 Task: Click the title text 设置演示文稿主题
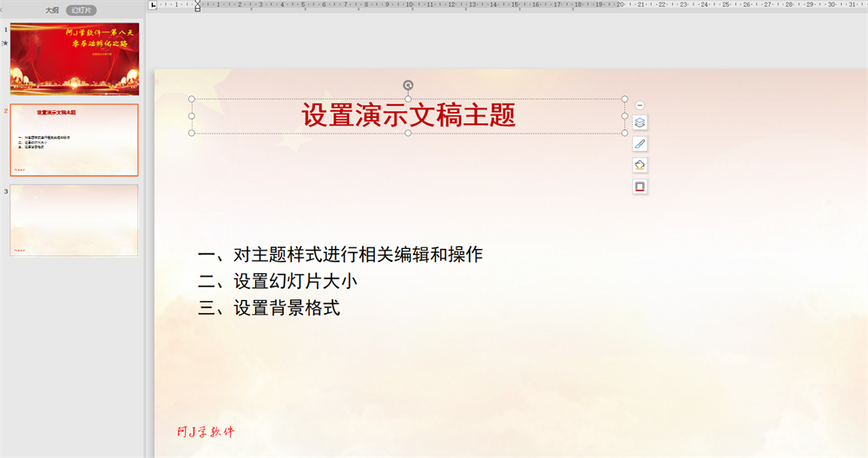[x=409, y=115]
